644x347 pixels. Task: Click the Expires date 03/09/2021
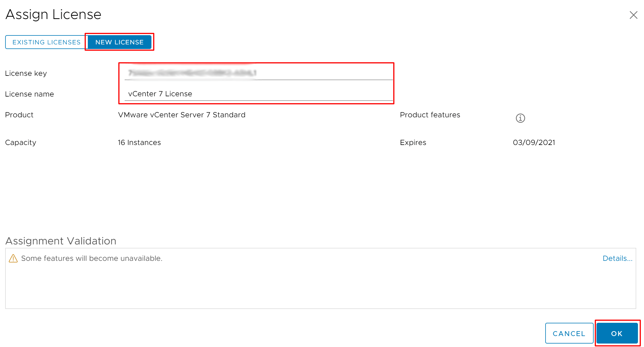coord(534,142)
